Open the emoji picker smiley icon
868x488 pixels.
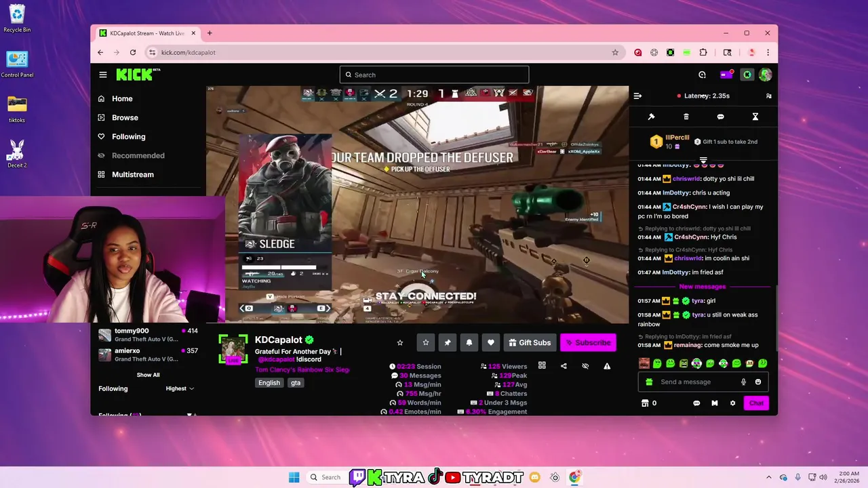[x=757, y=382]
